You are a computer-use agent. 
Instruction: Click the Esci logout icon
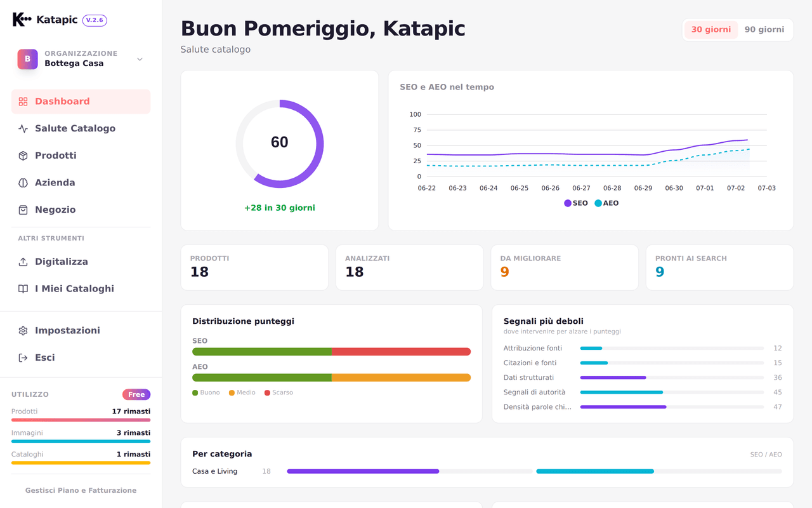click(23, 358)
